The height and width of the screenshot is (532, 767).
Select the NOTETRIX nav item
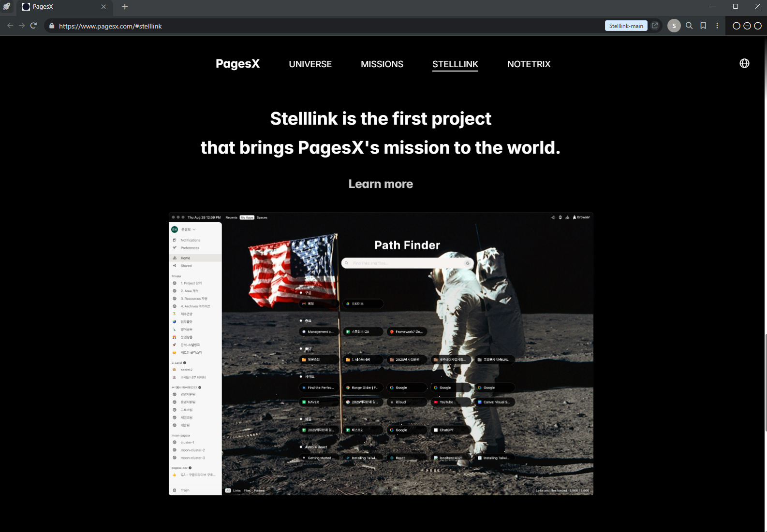[529, 64]
